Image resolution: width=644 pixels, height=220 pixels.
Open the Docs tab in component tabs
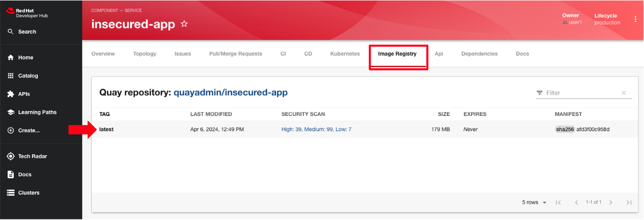(522, 54)
